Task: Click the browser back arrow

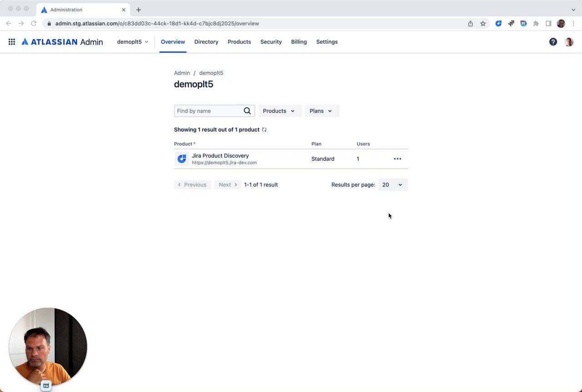Action: 9,23
